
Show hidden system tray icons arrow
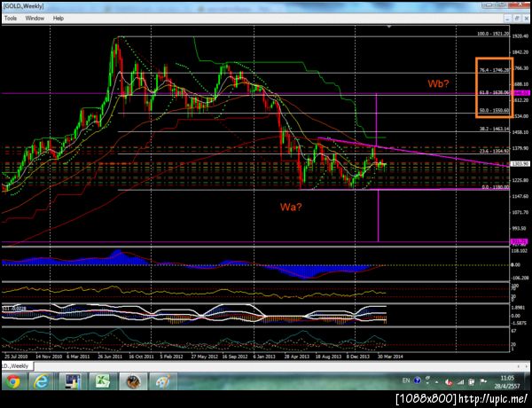pos(436,382)
